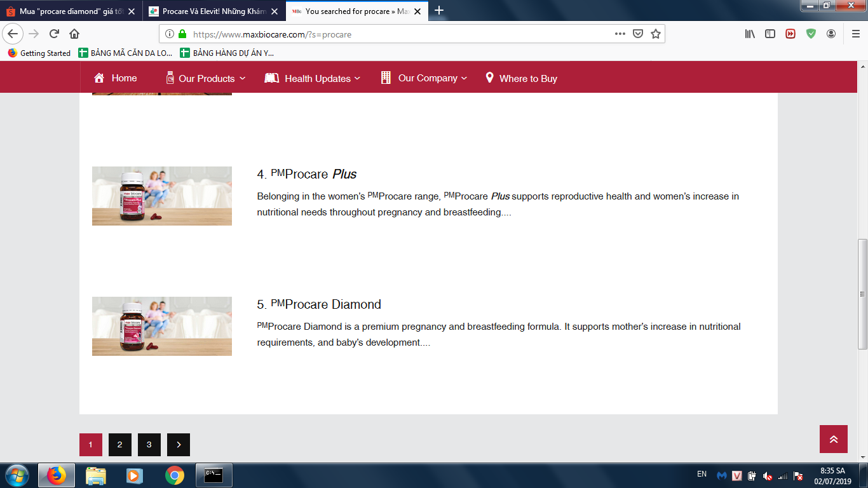The height and width of the screenshot is (488, 868).
Task: Open the Procare Plus result title
Action: (x=313, y=174)
